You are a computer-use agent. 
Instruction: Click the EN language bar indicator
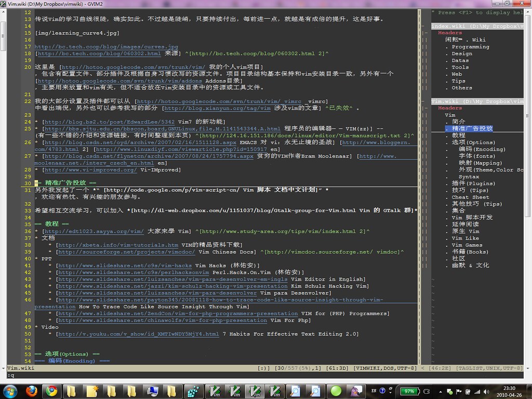click(x=374, y=390)
